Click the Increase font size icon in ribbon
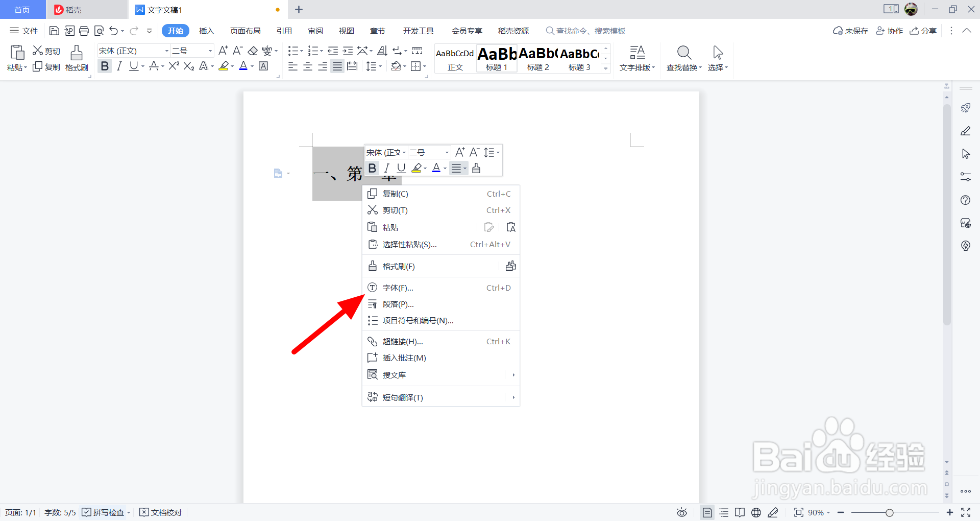This screenshot has width=980, height=521. pos(223,51)
